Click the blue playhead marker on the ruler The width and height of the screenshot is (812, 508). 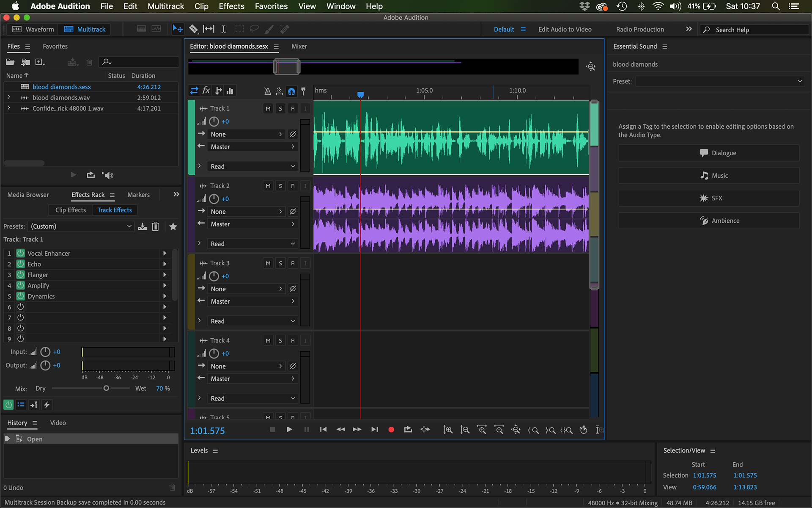pos(360,95)
